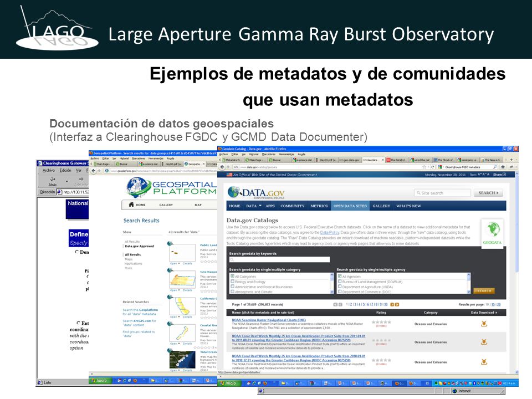
Task: Click page 5 in Data.gov pagination
Action: [x=362, y=304]
